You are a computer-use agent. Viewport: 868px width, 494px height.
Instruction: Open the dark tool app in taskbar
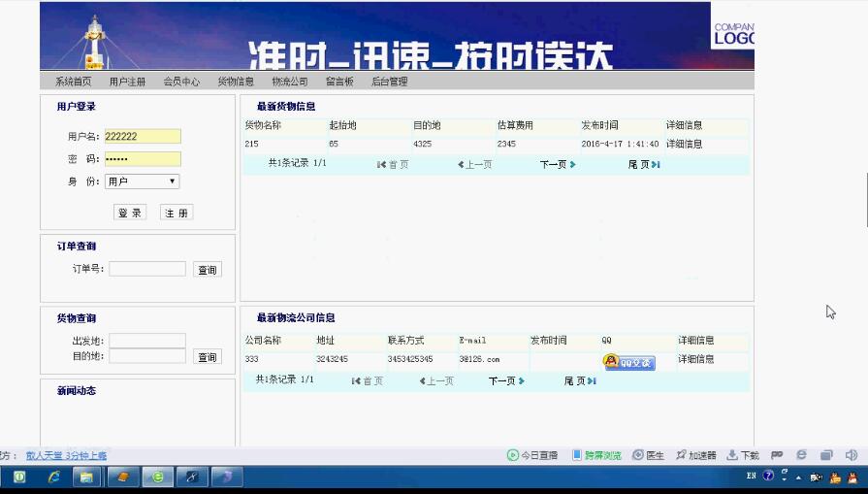point(191,477)
